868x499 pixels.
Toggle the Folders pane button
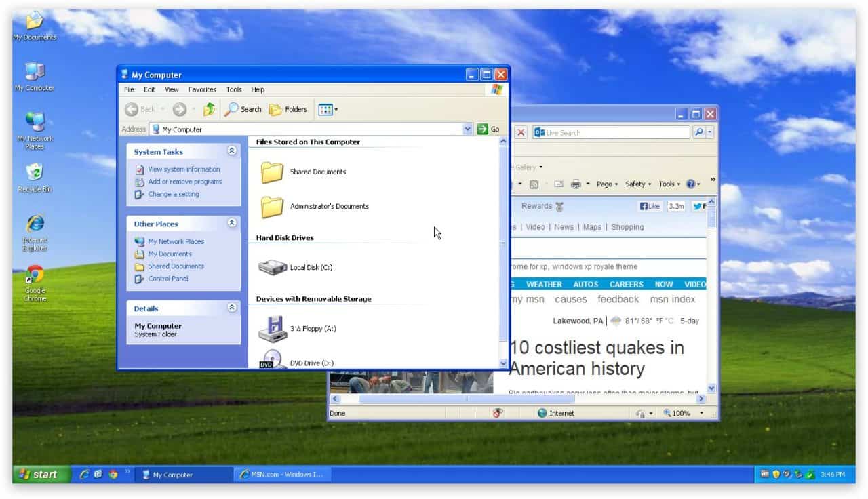[x=288, y=109]
